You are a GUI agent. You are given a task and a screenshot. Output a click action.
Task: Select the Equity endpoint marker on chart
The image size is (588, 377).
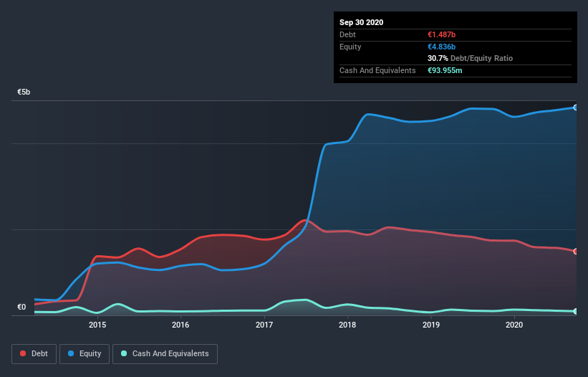tap(576, 108)
